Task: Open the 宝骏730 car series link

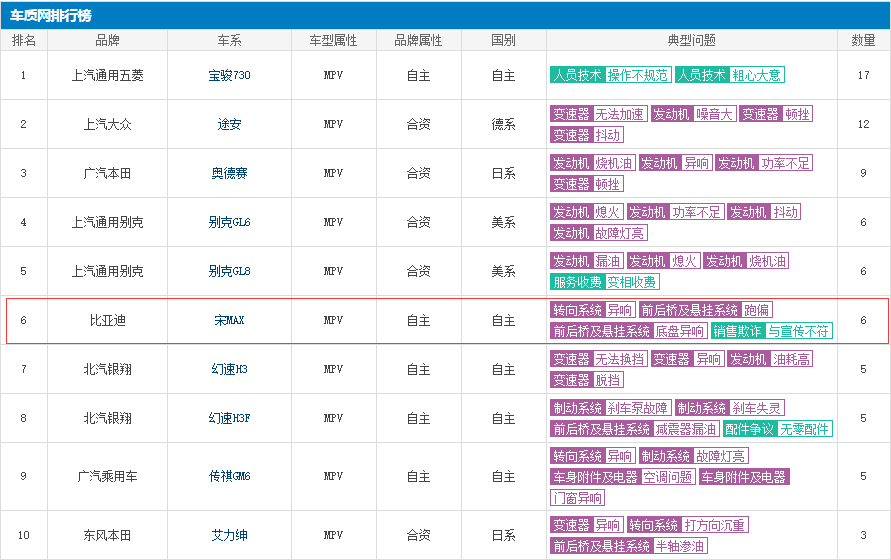Action: tap(229, 75)
